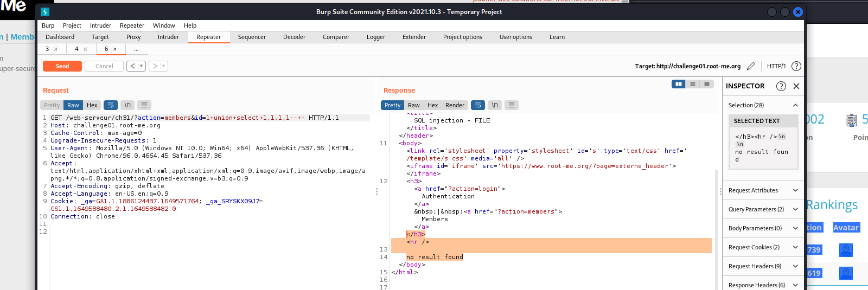Open the User options tab
The height and width of the screenshot is (290, 868).
515,37
